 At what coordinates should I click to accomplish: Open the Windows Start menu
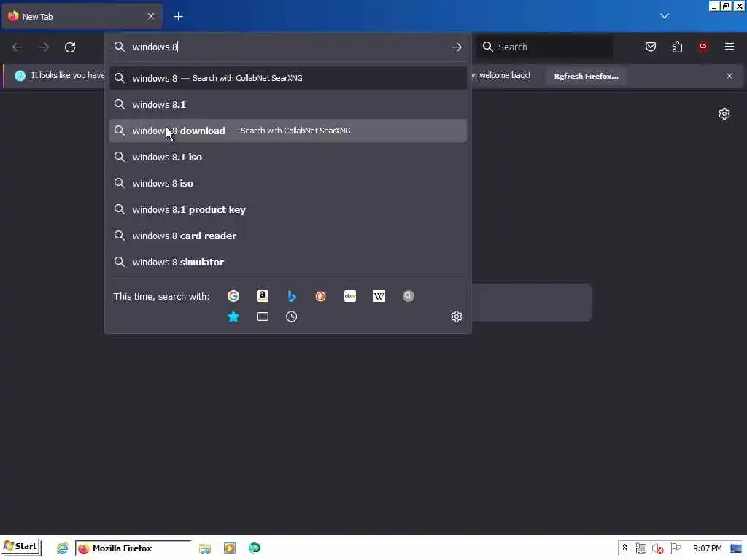tap(21, 547)
